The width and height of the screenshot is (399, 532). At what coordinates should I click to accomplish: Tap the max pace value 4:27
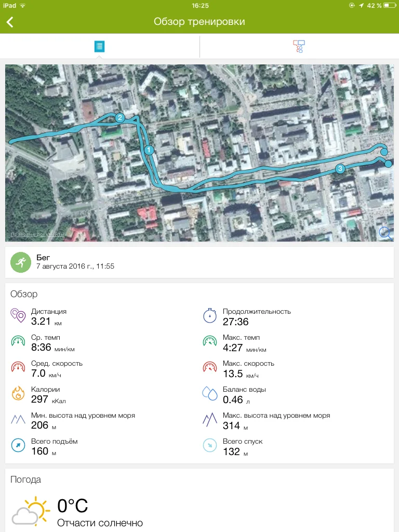click(x=233, y=348)
